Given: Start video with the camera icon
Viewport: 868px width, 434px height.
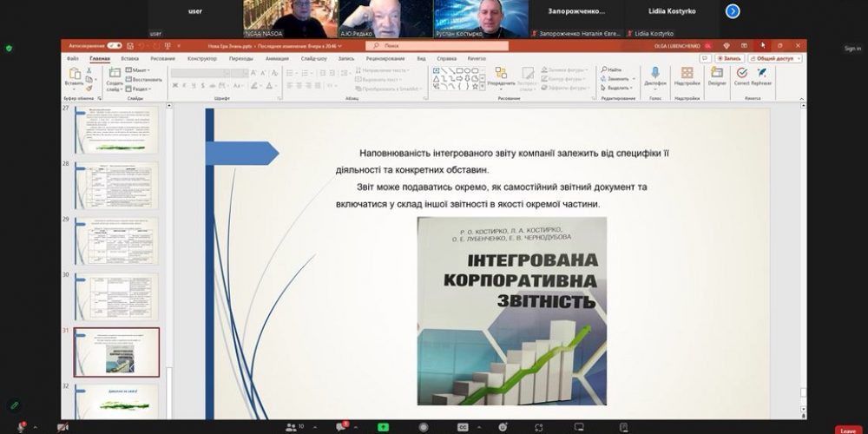Looking at the screenshot, I should (x=62, y=427).
